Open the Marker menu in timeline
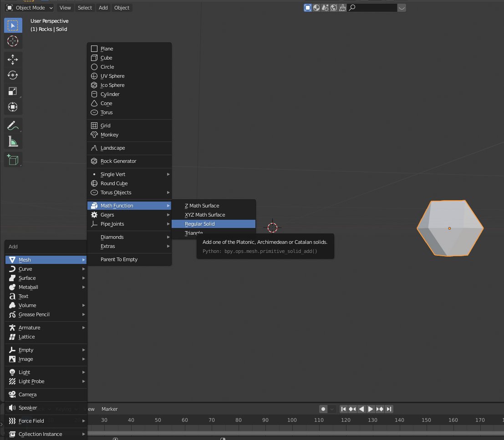The height and width of the screenshot is (440, 504). coord(110,409)
